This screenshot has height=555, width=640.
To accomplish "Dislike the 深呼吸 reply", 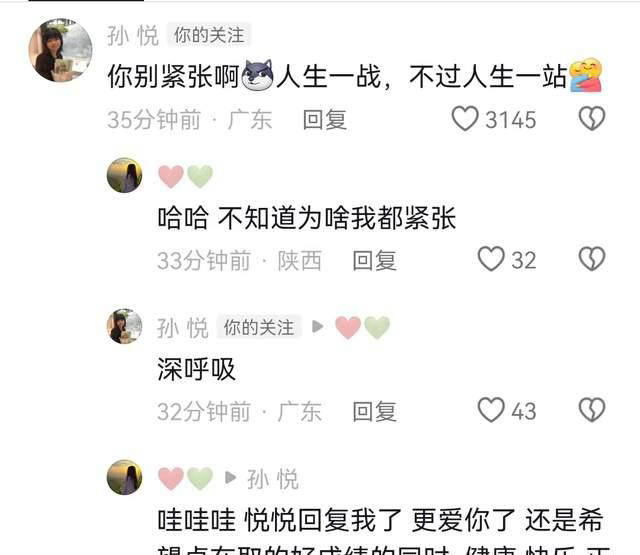I will [x=592, y=410].
